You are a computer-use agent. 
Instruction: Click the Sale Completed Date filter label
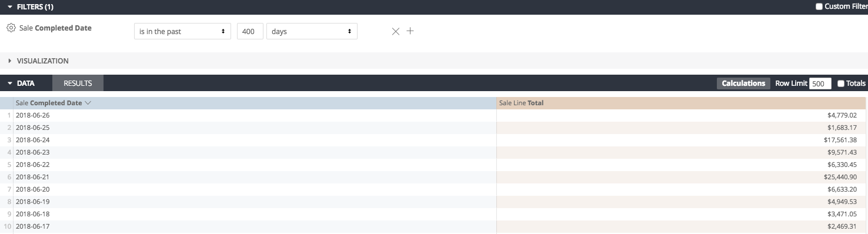point(55,28)
